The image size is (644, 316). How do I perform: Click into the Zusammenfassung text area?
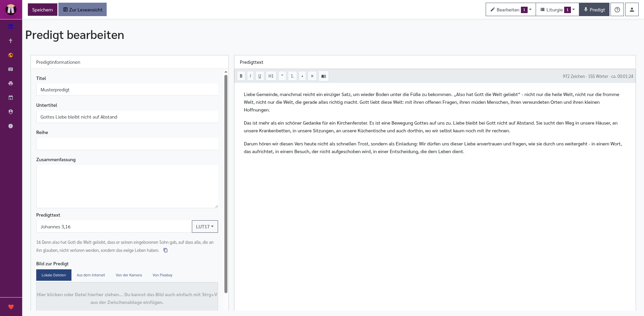pos(127,186)
